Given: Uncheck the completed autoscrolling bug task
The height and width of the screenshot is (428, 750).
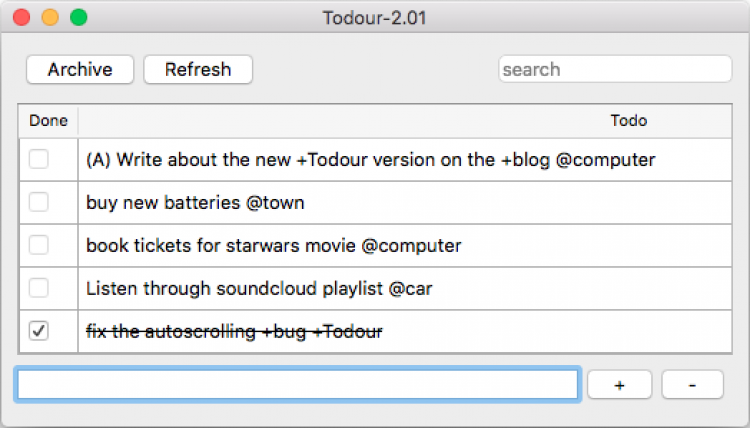Looking at the screenshot, I should click(39, 331).
